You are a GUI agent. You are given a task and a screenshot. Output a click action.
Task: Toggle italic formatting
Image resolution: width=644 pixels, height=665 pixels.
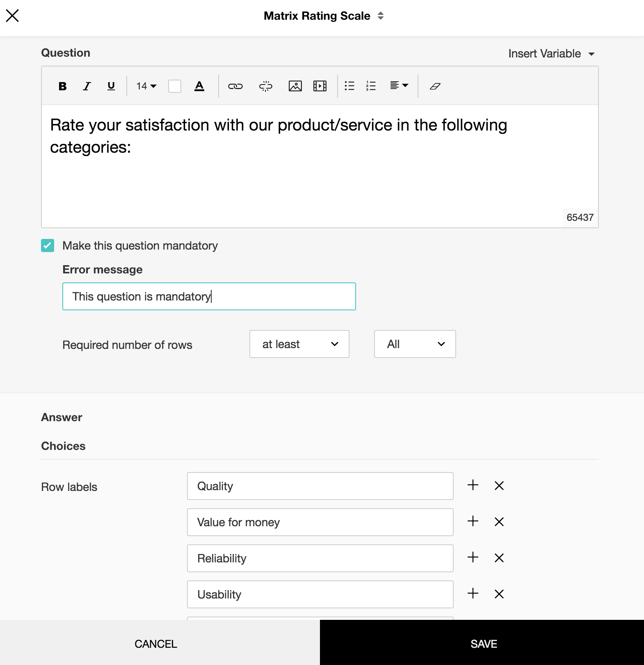point(87,86)
